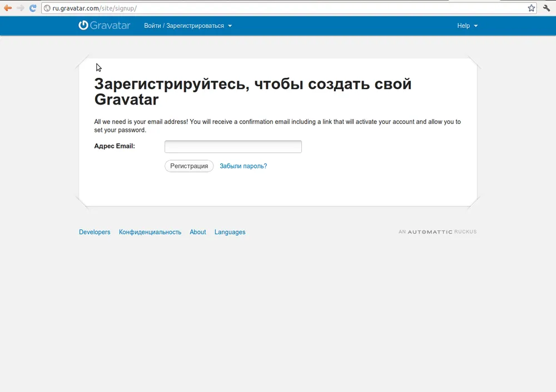Click the browser back arrow
The image size is (556, 392).
pyautogui.click(x=8, y=8)
